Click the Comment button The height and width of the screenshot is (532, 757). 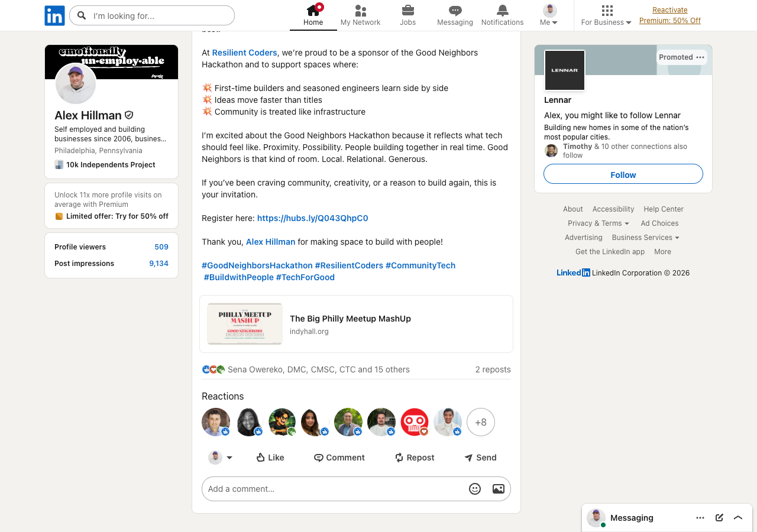(339, 458)
